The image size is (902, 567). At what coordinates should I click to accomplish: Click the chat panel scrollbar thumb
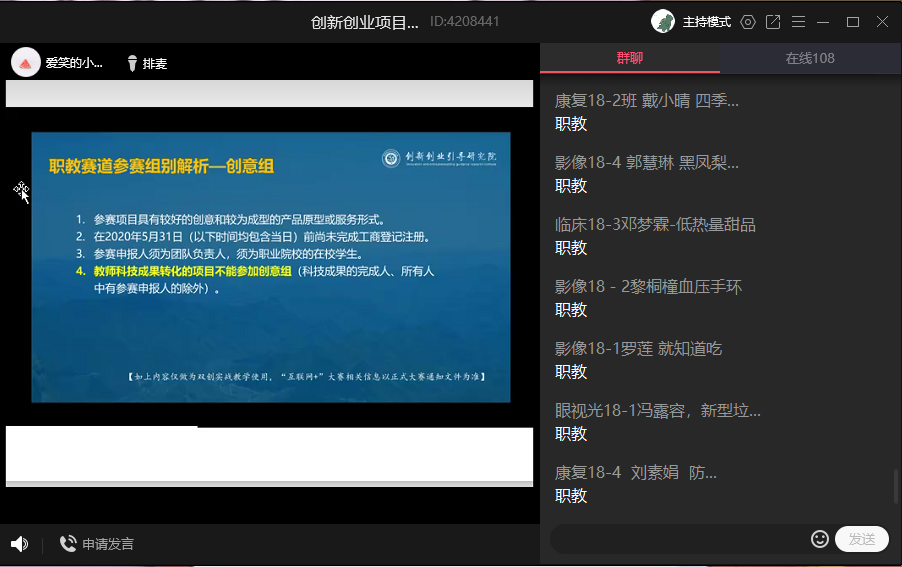coord(896,488)
